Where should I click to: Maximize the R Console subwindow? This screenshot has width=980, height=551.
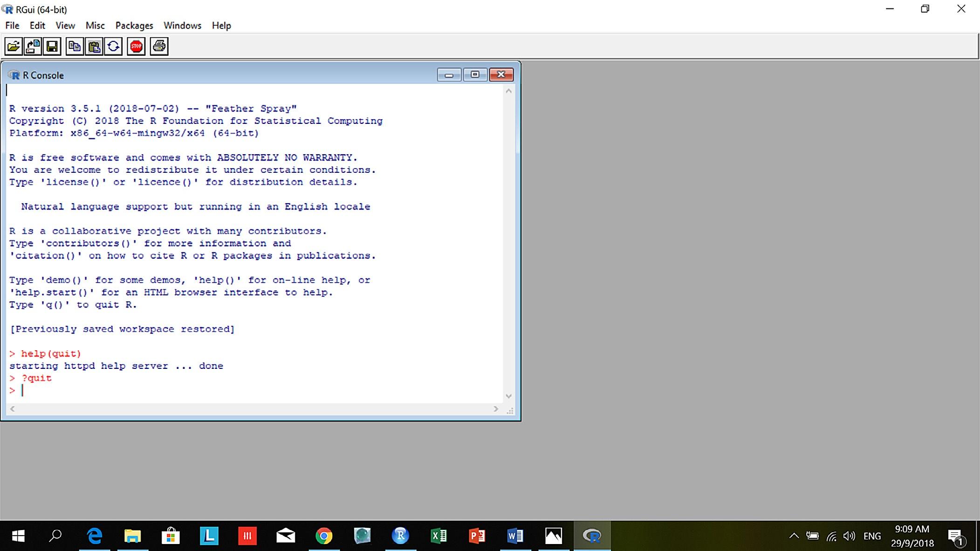click(x=475, y=75)
